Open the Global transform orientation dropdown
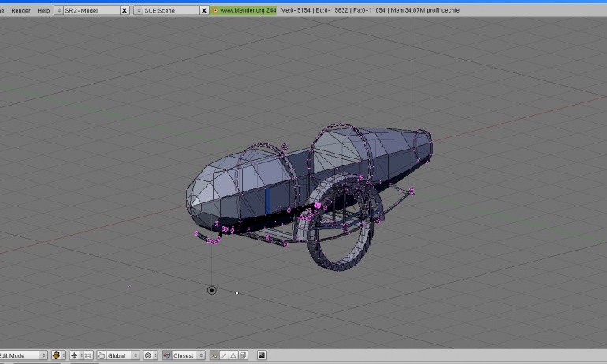 click(x=123, y=355)
